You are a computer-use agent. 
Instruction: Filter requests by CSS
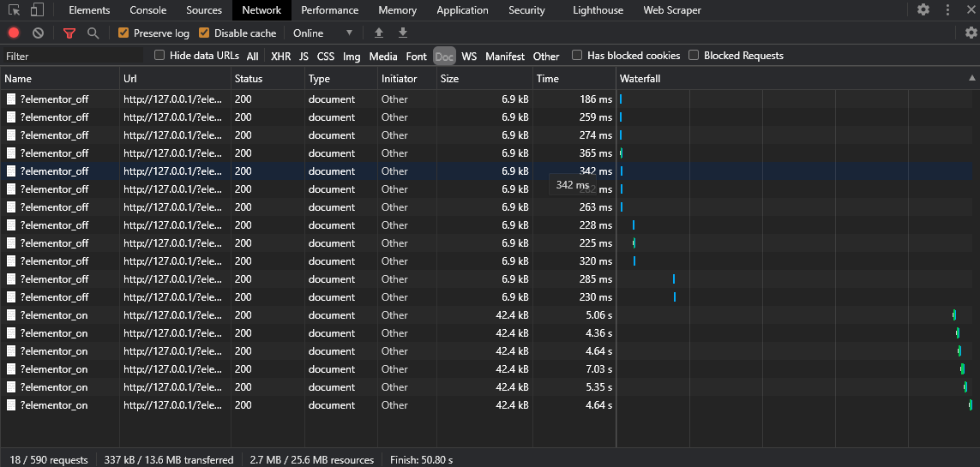(x=326, y=57)
